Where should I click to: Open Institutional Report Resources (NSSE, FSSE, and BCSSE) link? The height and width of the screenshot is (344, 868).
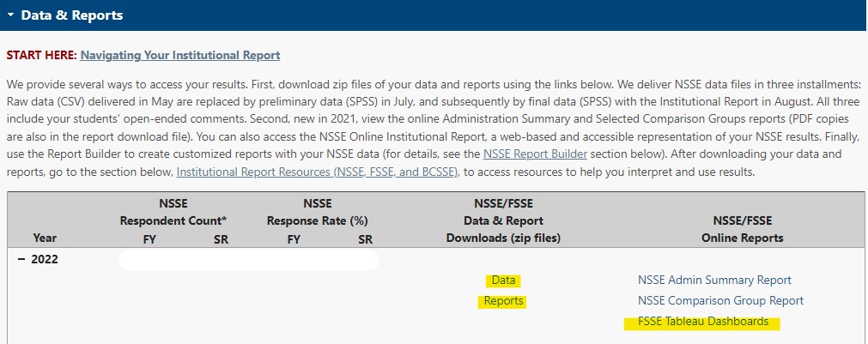(318, 172)
